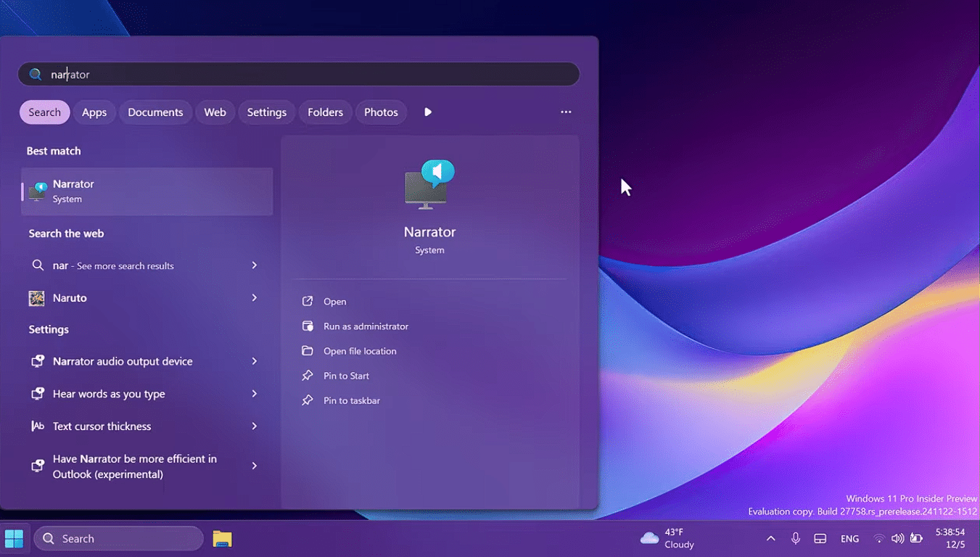980x557 pixels.
Task: Click the magnifier icon in the search box
Action: tap(36, 75)
